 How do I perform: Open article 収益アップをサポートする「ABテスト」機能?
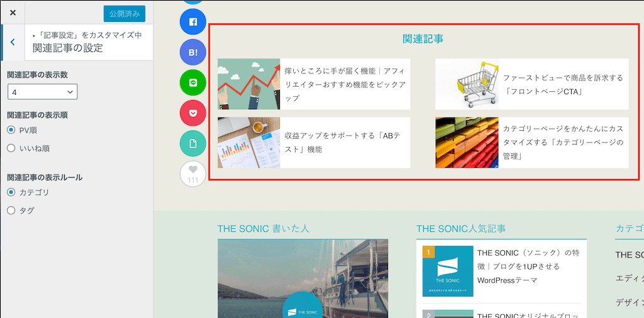(342, 143)
